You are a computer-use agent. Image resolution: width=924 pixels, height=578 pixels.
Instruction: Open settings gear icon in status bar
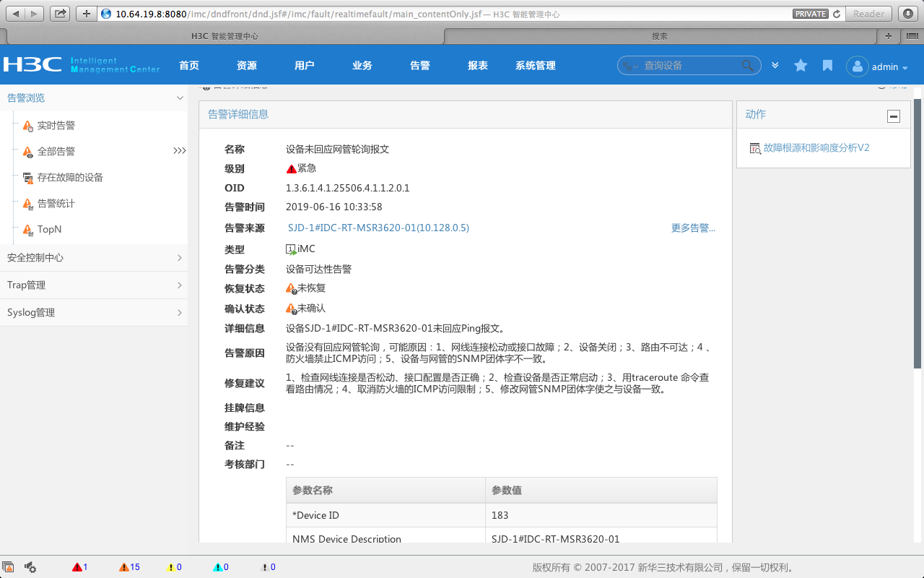coord(31,567)
